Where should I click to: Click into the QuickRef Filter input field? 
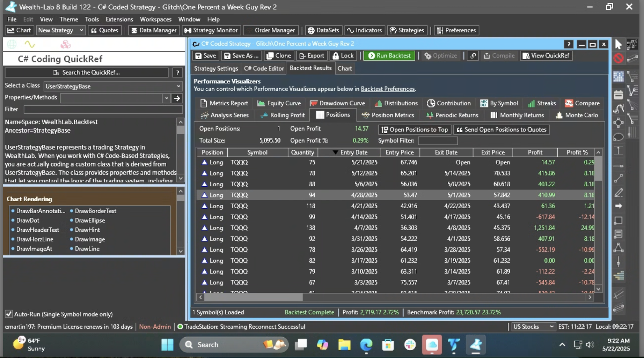[x=103, y=109]
